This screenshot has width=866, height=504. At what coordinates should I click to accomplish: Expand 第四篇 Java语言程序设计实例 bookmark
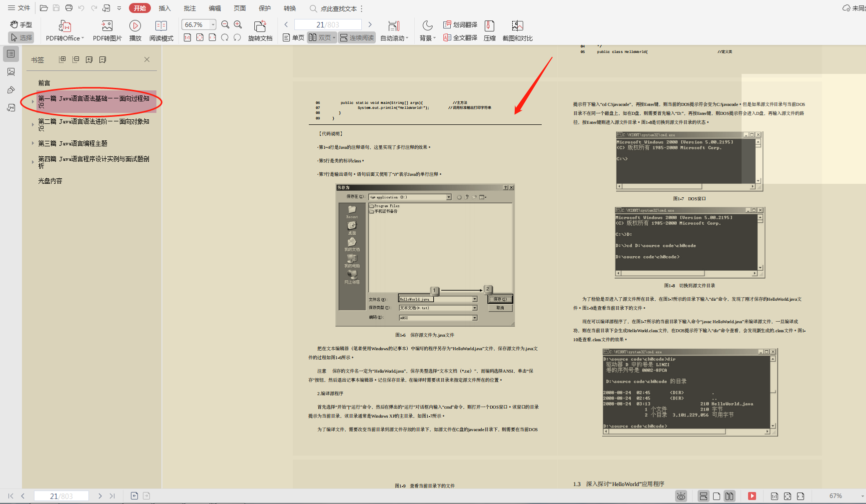(x=33, y=162)
